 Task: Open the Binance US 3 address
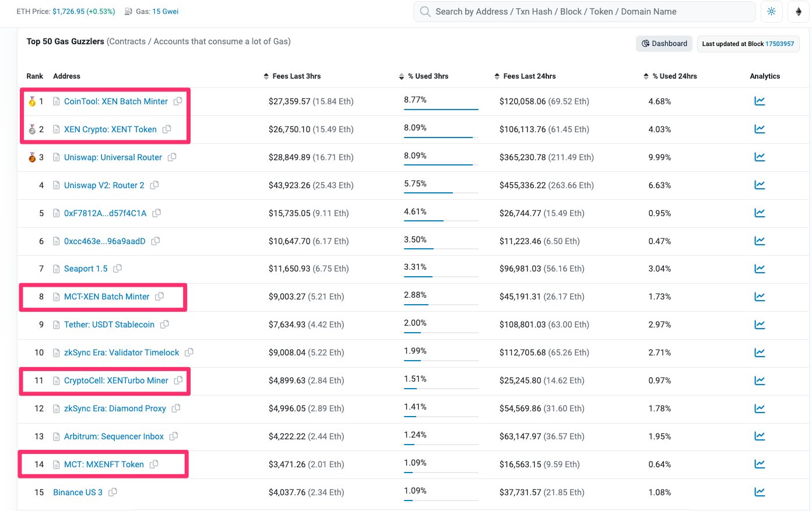pyautogui.click(x=78, y=492)
